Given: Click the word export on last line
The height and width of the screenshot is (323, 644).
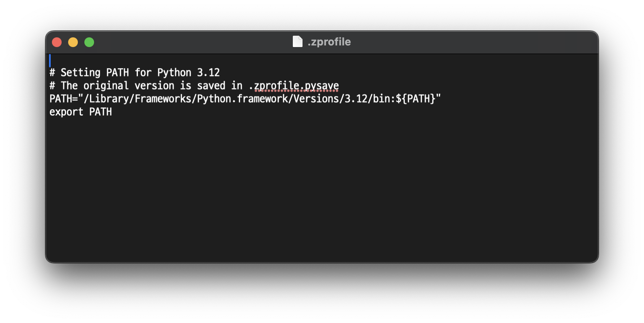Looking at the screenshot, I should tap(67, 112).
